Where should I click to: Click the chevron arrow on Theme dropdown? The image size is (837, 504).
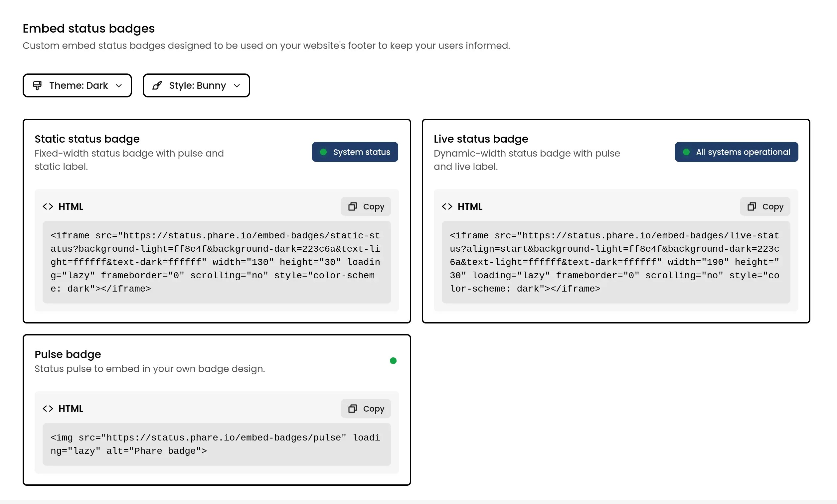coord(118,86)
